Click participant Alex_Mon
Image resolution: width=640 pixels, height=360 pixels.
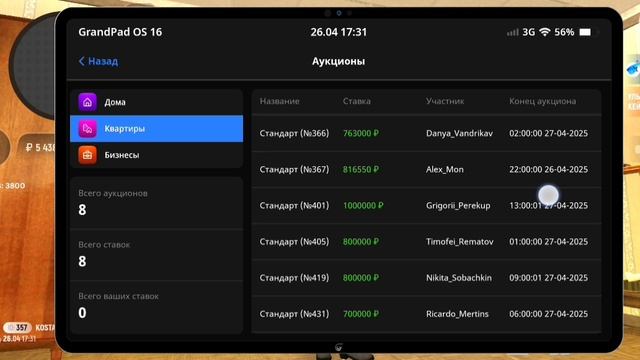click(x=445, y=169)
